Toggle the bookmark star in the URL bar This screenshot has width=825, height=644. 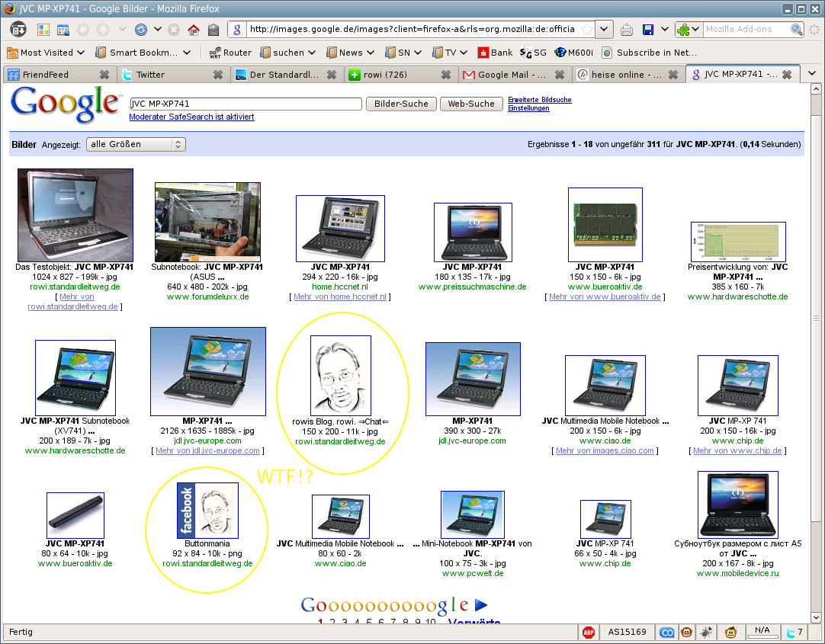pyautogui.click(x=586, y=29)
